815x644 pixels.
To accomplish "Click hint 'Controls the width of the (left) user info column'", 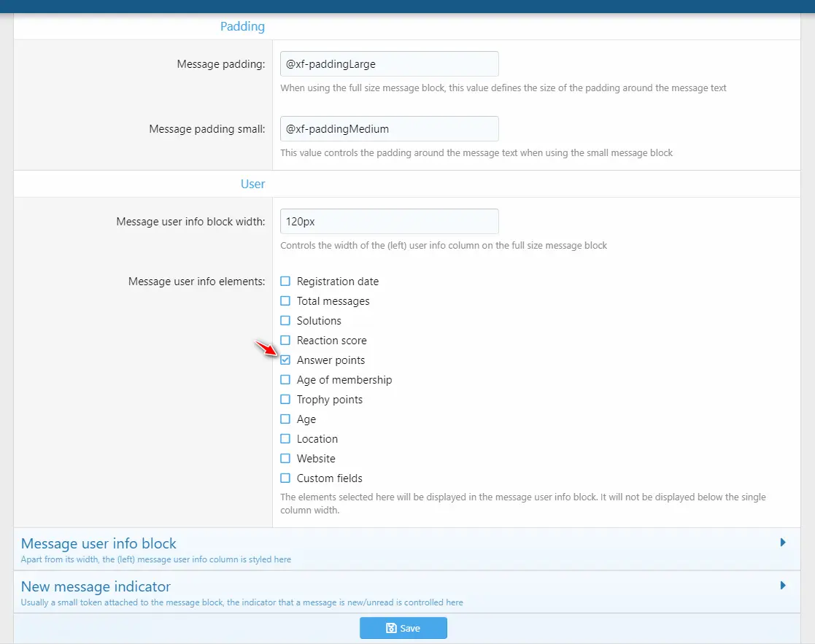I will coord(444,246).
